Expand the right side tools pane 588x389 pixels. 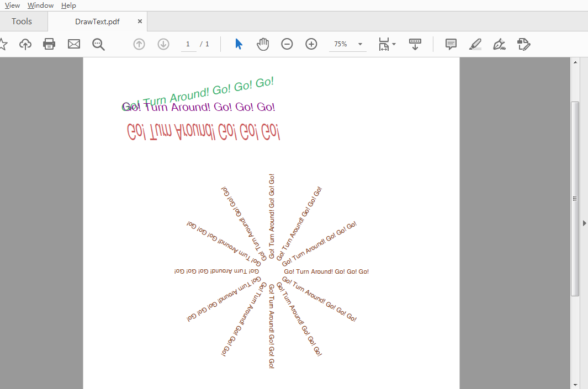[584, 223]
